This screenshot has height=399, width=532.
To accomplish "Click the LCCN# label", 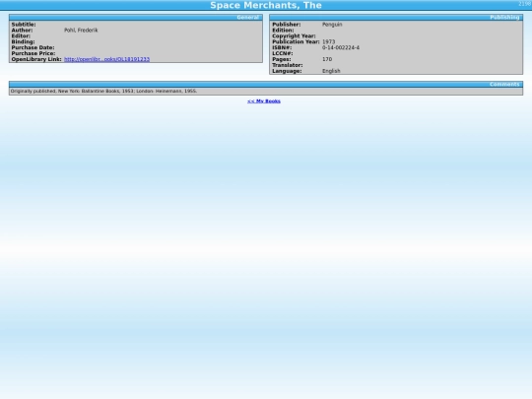I will (x=283, y=53).
